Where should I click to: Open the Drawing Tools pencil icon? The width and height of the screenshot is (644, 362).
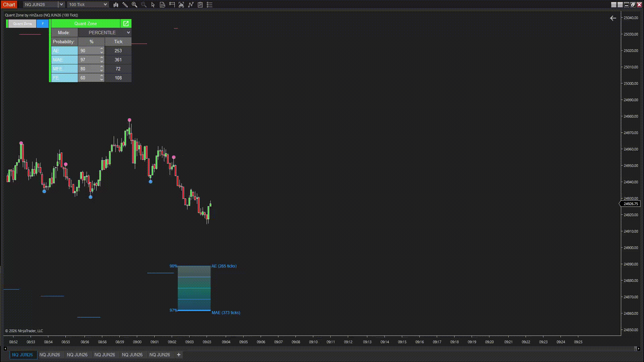coord(125,4)
